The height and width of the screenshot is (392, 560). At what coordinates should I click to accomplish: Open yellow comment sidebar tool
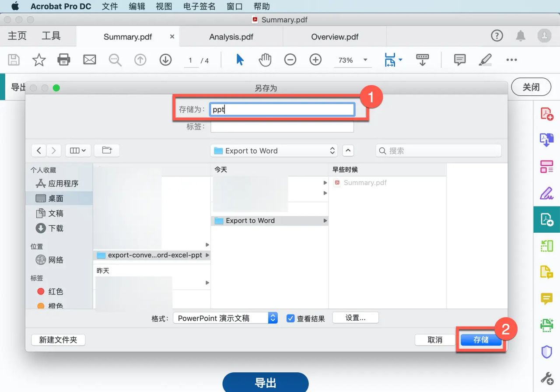(x=547, y=299)
